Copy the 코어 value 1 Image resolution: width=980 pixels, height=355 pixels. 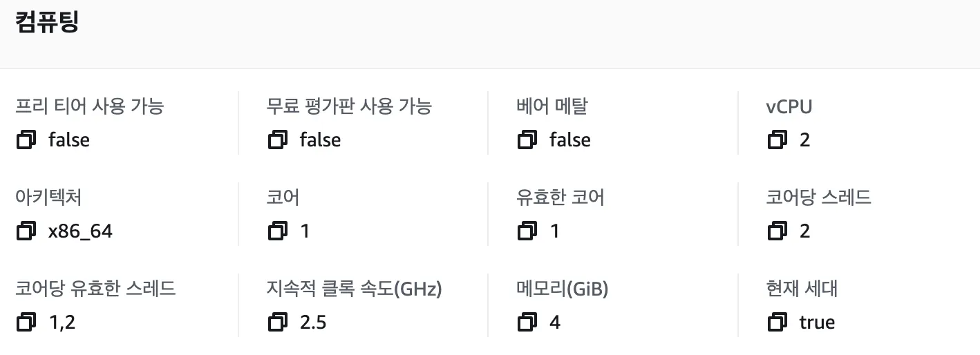click(277, 231)
